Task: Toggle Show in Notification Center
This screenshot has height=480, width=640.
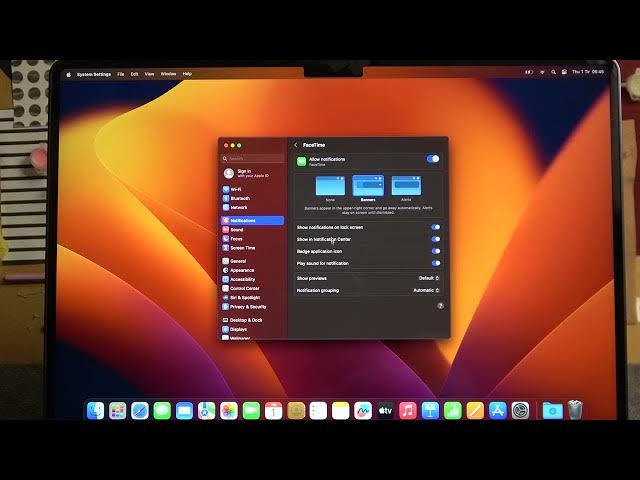Action: coord(436,239)
